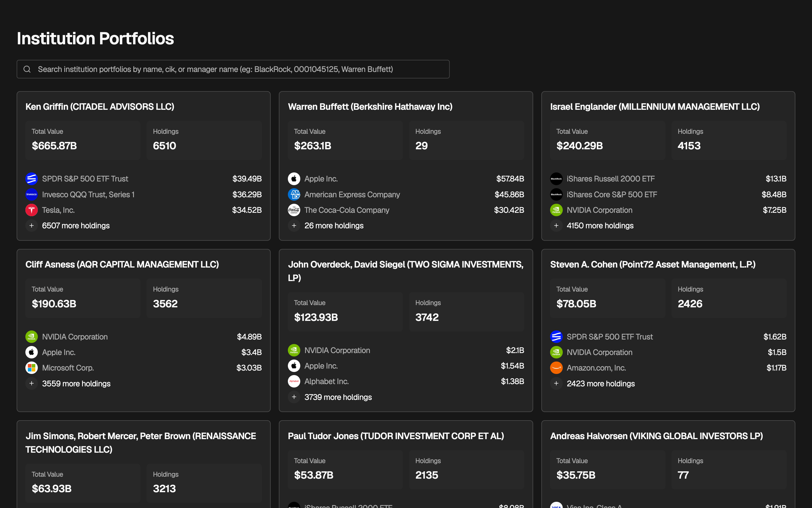Click NVIDIA logo in Israel Englander card
This screenshot has height=508, width=812.
point(556,210)
